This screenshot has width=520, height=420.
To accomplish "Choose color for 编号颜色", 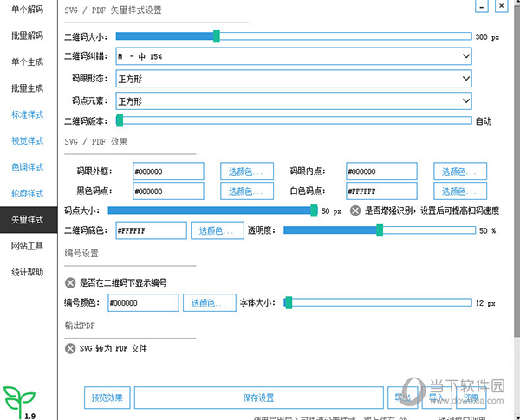I will (210, 302).
